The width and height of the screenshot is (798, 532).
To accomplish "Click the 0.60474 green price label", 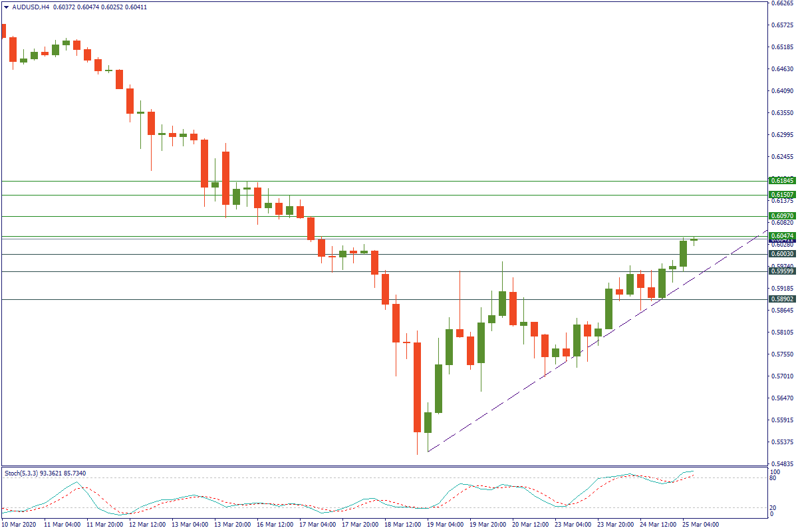I will (782, 236).
